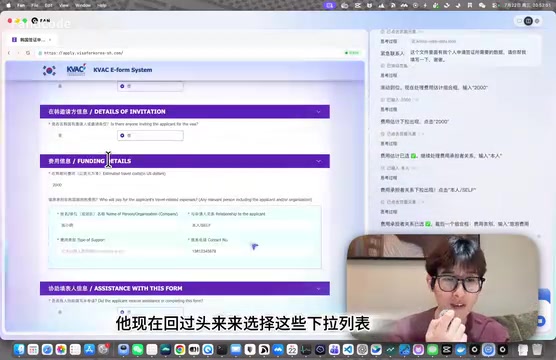Viewport: 556px width, 360px height.
Task: Select the left radio under Assistance With This Form
Action: pyautogui.click(x=60, y=312)
